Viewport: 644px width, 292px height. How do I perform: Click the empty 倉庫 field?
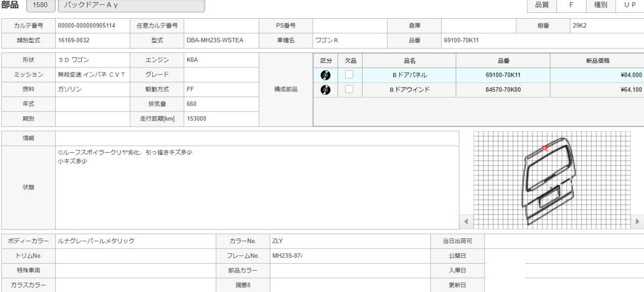click(479, 26)
